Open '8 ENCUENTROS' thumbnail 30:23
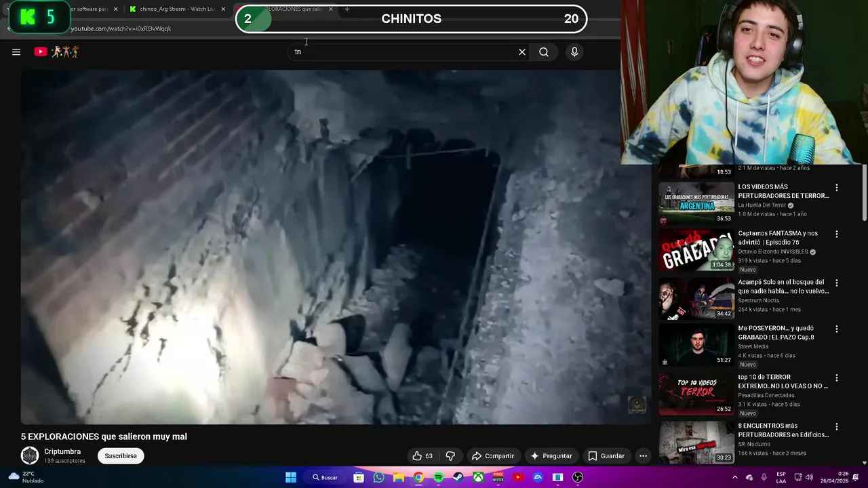The width and height of the screenshot is (868, 488). [x=696, y=442]
